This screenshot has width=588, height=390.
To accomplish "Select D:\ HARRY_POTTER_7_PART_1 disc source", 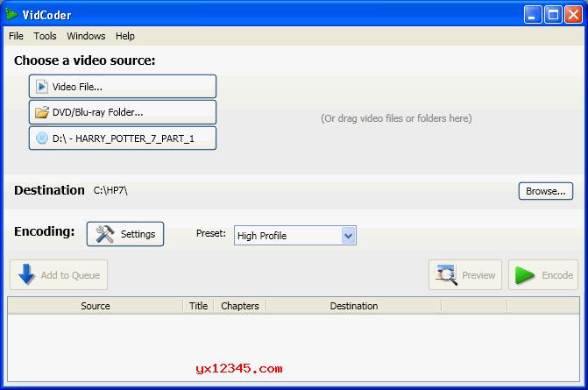I will (123, 138).
